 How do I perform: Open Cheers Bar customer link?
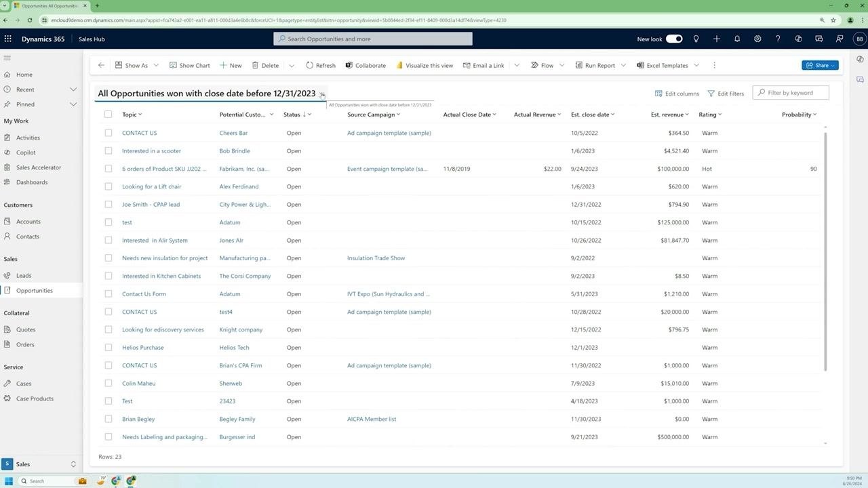coord(233,133)
